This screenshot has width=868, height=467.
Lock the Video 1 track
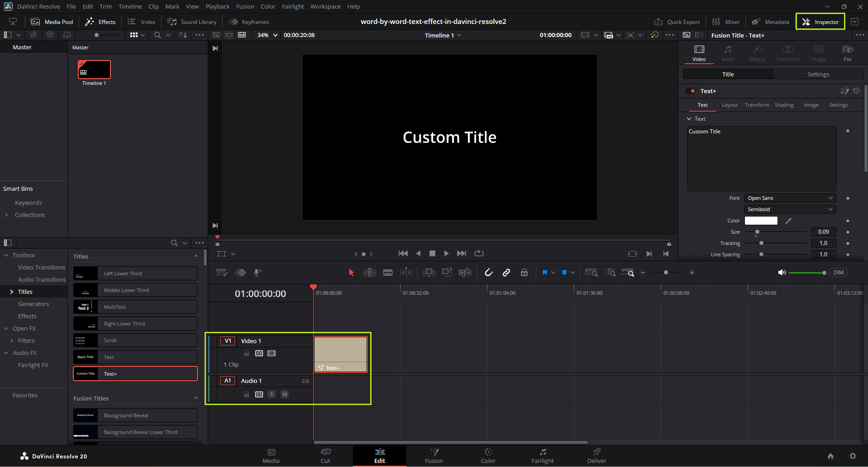click(x=247, y=354)
